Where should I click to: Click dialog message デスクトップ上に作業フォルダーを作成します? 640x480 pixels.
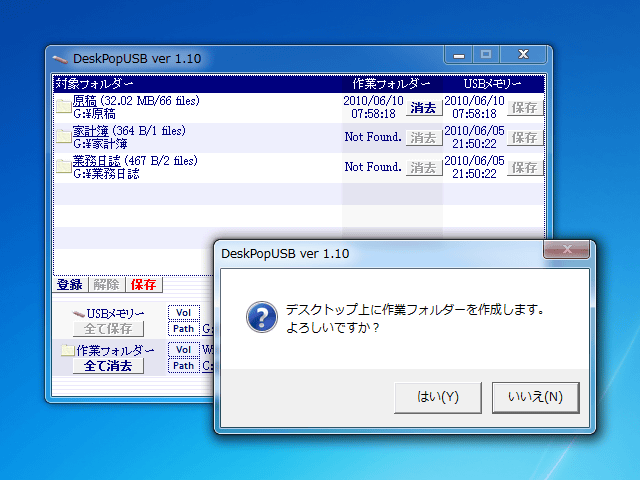click(415, 309)
